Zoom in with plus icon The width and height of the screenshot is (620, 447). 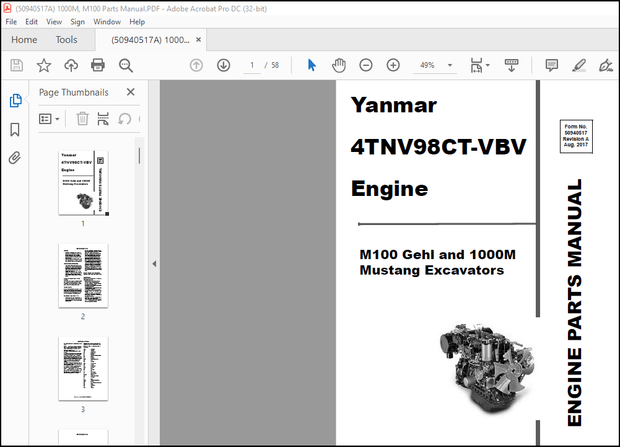393,65
